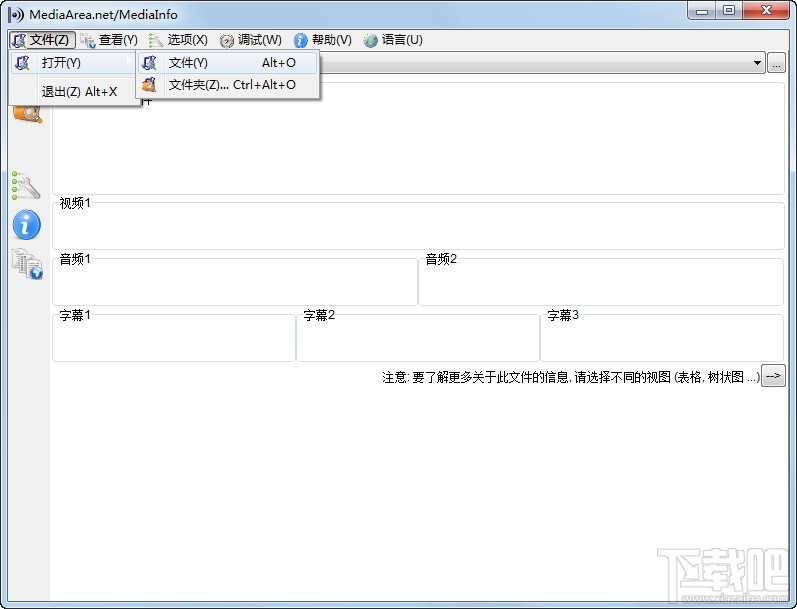Click the 查看 menu icon

point(88,40)
